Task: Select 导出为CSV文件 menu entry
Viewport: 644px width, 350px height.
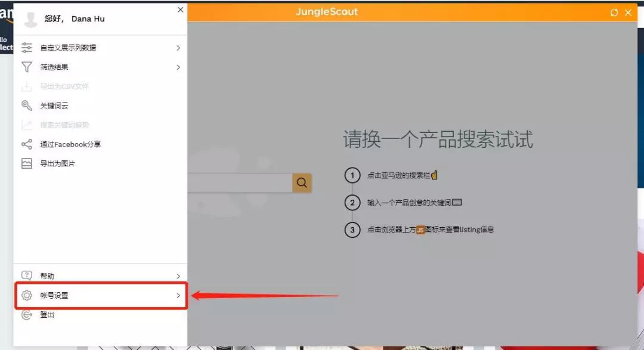Action: 100,86
